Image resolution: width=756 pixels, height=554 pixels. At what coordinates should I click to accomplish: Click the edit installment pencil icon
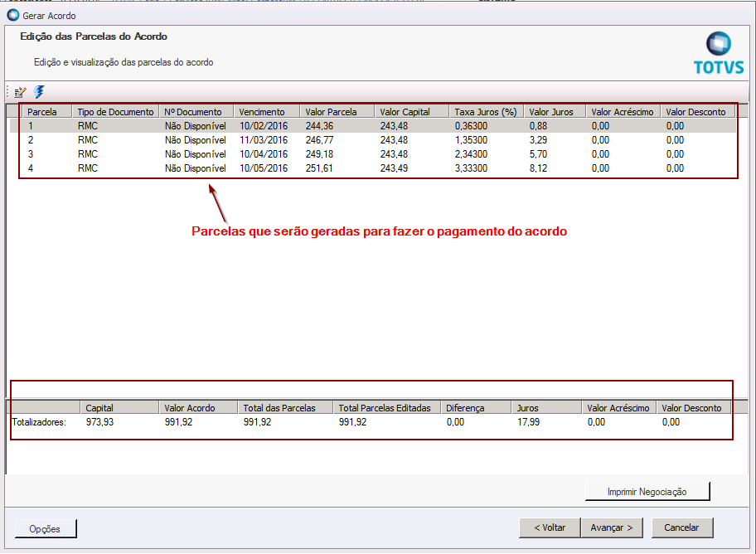21,93
